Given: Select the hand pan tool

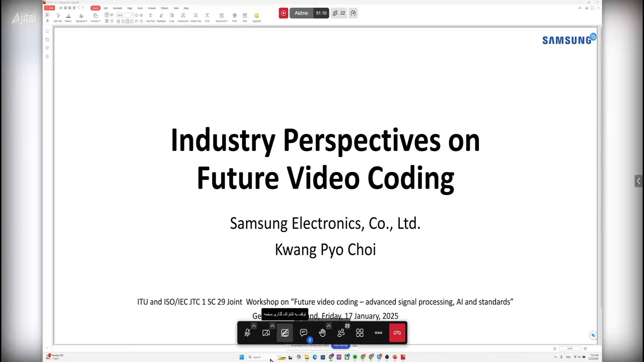Looking at the screenshot, I should tap(47, 21).
